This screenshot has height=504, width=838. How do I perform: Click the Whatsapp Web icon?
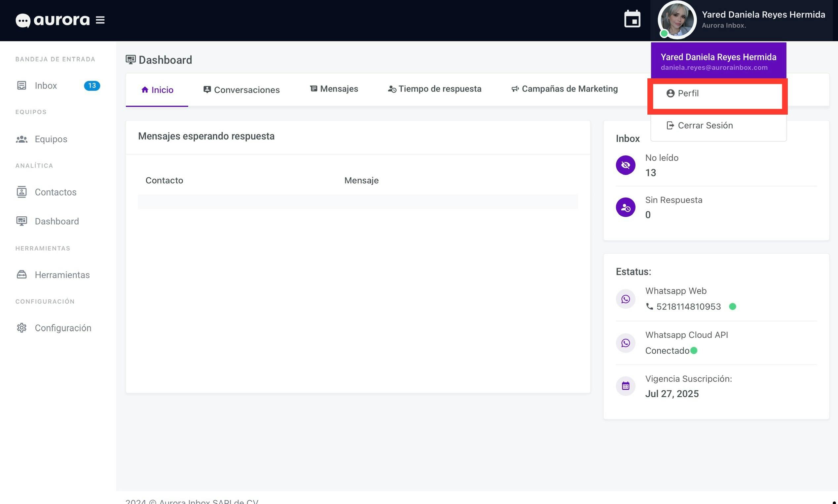click(x=626, y=299)
